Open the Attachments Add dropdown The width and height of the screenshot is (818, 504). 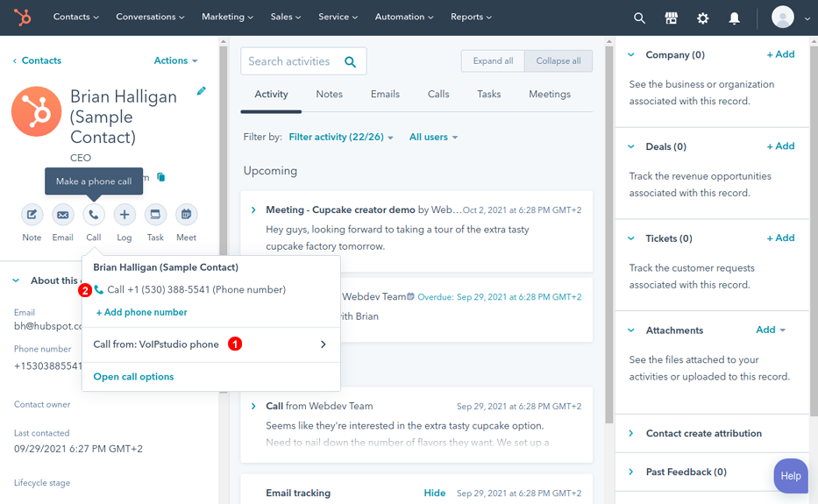pyautogui.click(x=771, y=330)
